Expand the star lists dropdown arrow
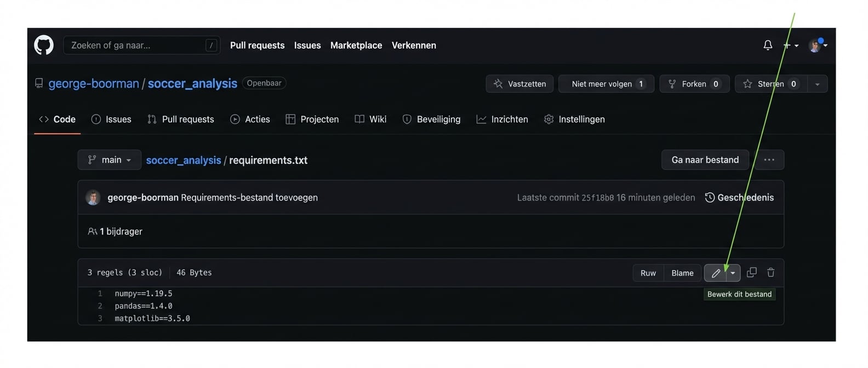868x368 pixels. [x=817, y=84]
